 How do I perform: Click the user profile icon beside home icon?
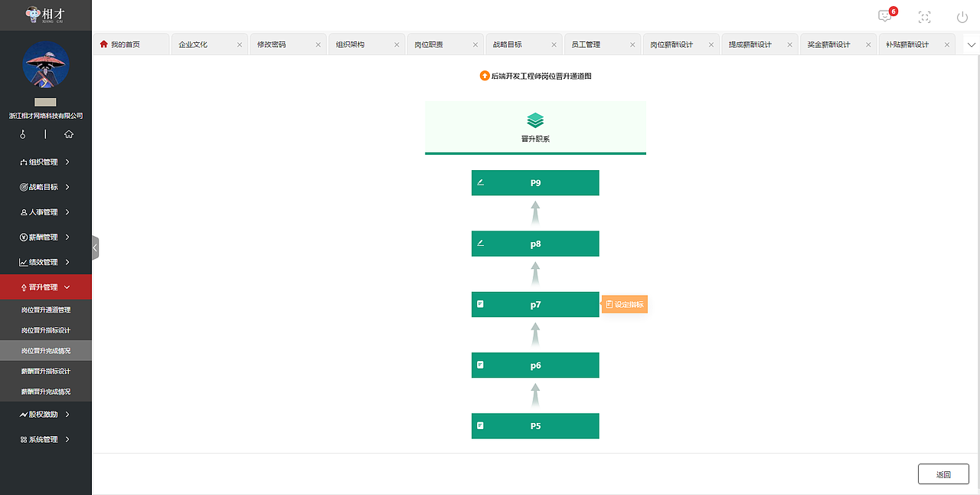pyautogui.click(x=23, y=134)
